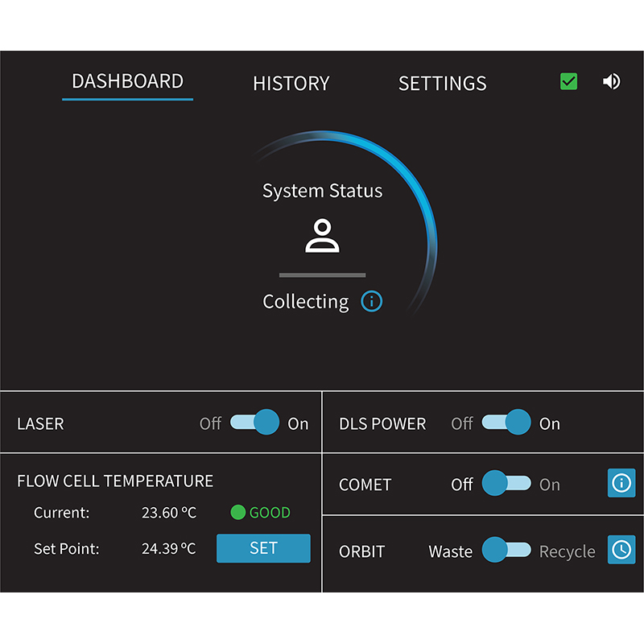Click the current temperature 23.60 °C reading
Viewport: 644px width, 644px height.
point(169,513)
